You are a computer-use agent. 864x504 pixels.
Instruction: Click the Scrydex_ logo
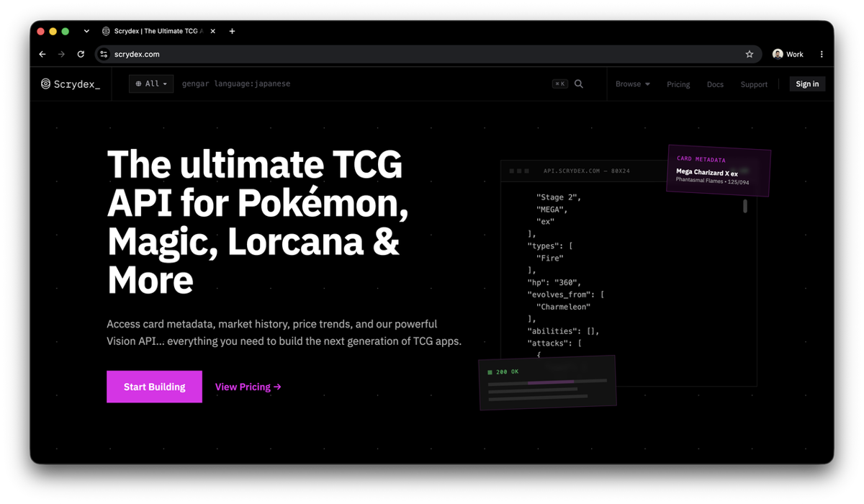71,84
